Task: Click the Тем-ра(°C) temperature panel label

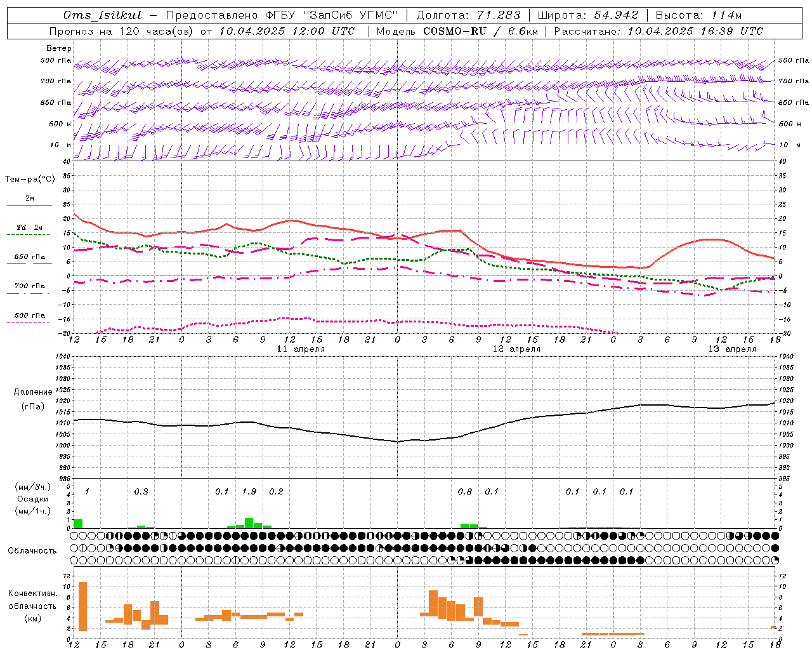Action: point(30,180)
